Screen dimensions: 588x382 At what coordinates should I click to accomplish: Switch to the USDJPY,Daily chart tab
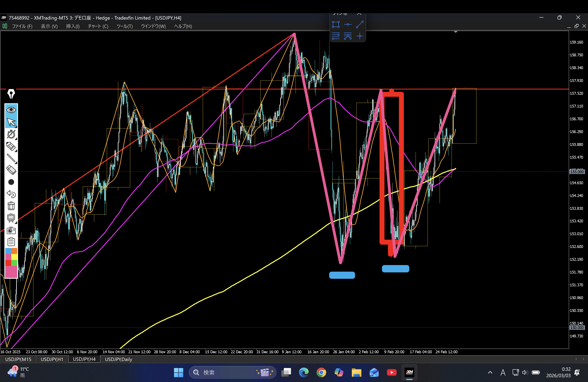coord(118,359)
